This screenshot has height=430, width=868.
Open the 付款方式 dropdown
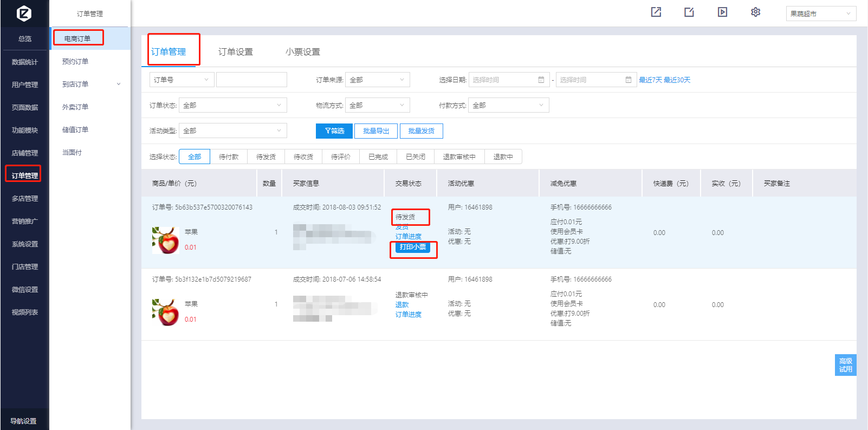[509, 105]
